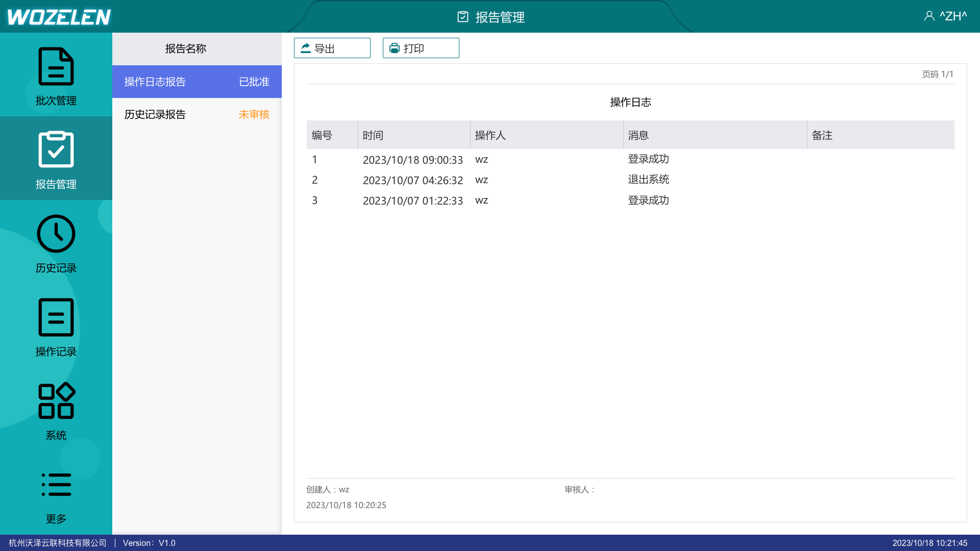Click the 页码 1/1 page indicator
Viewport: 980px width, 551px height.
click(x=938, y=74)
